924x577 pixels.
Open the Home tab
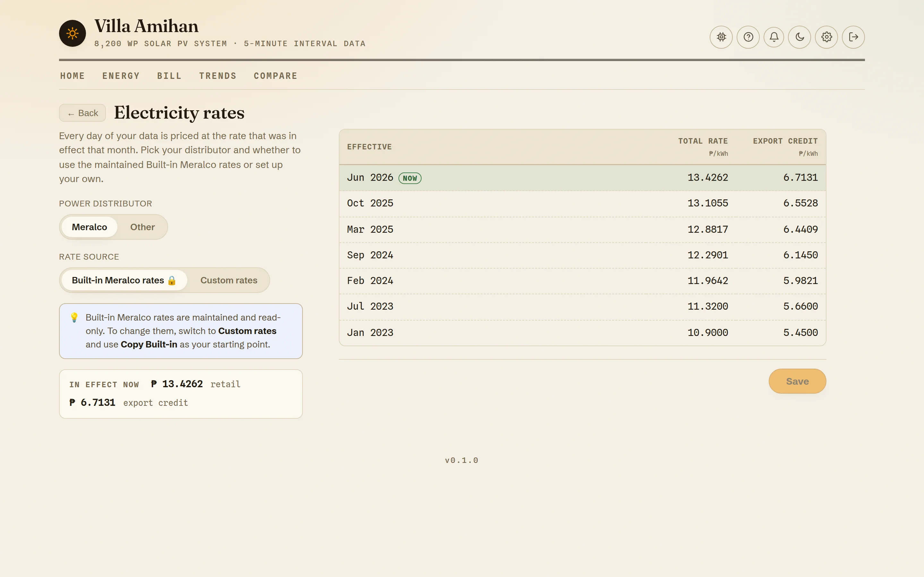click(x=73, y=76)
